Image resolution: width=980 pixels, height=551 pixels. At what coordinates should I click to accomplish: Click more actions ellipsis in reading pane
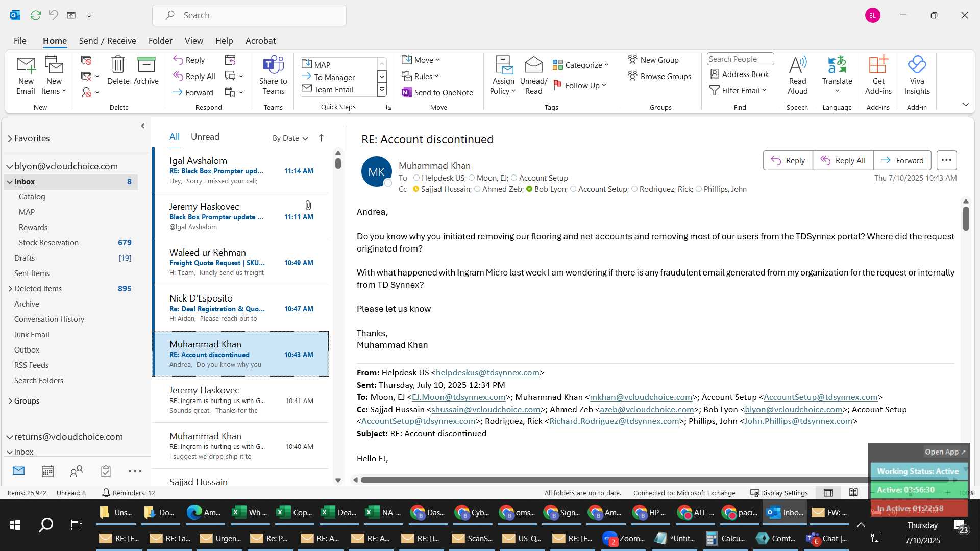pyautogui.click(x=946, y=160)
